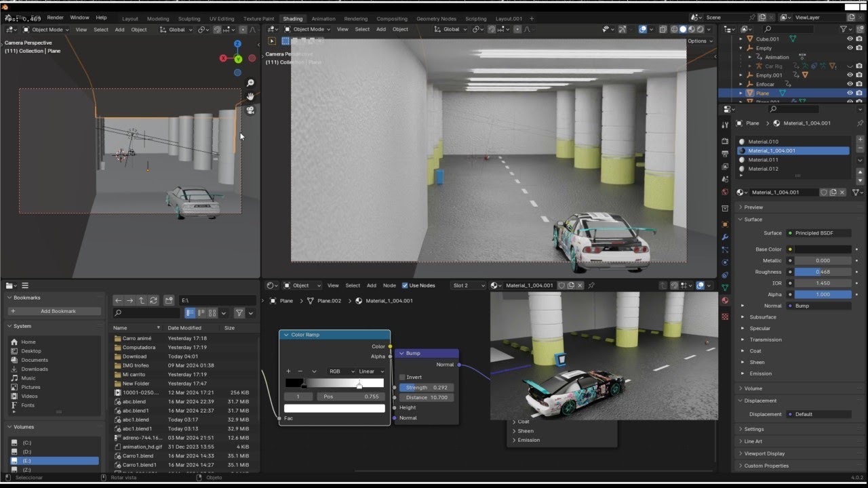The height and width of the screenshot is (488, 868).
Task: Open the Linear interpolation dropdown in Color Ramp
Action: tap(372, 371)
